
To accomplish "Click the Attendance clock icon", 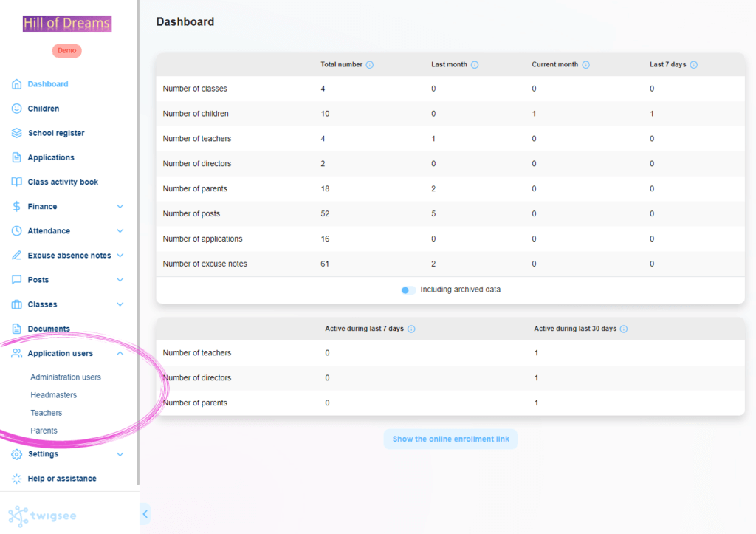I will click(x=16, y=230).
